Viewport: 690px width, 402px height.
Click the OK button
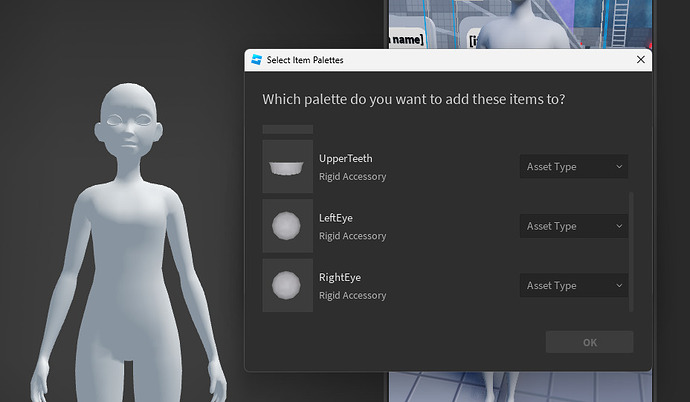tap(589, 342)
